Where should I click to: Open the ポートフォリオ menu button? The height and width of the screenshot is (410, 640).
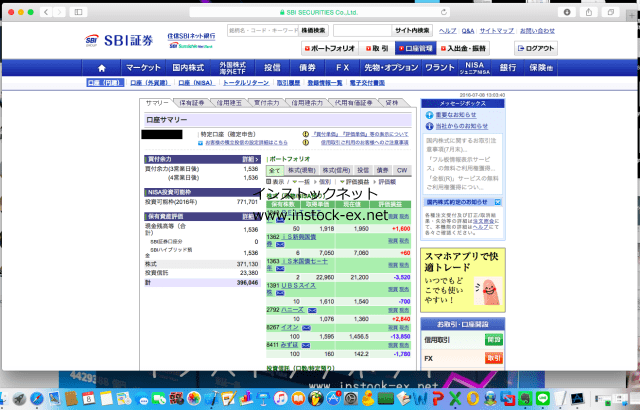tap(330, 48)
